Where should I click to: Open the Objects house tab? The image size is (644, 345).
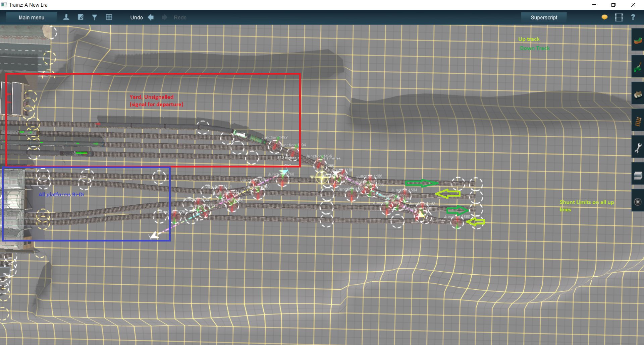638,94
